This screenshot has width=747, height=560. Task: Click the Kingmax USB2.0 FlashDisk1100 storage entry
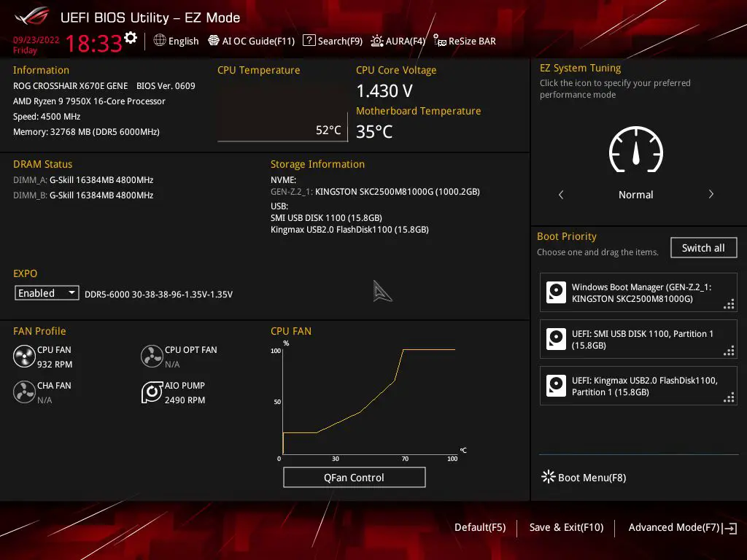point(349,230)
